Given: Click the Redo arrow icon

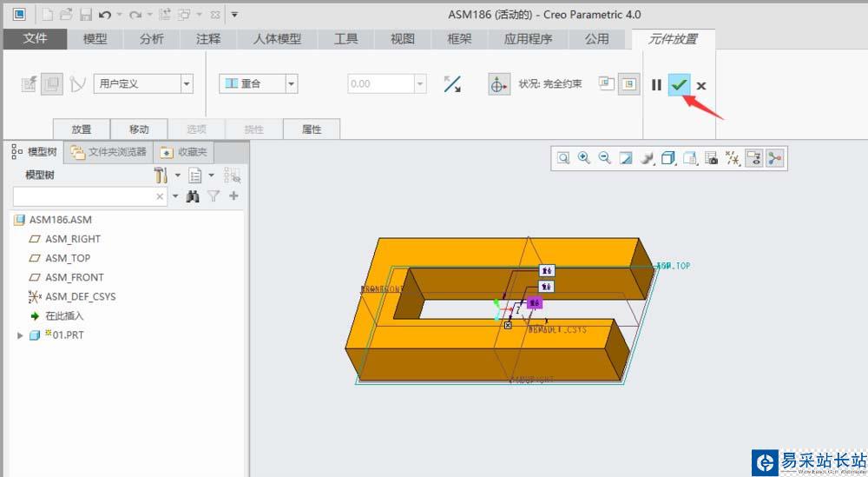Looking at the screenshot, I should (135, 15).
